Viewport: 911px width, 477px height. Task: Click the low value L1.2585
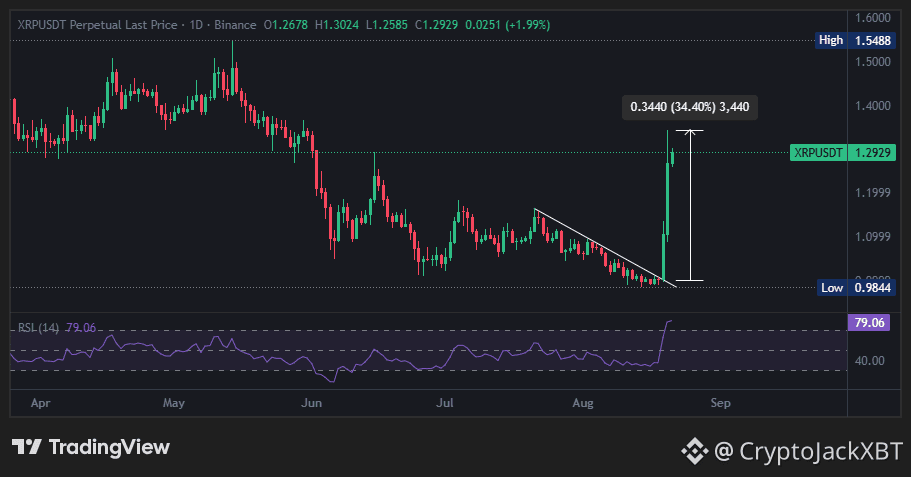pos(387,25)
